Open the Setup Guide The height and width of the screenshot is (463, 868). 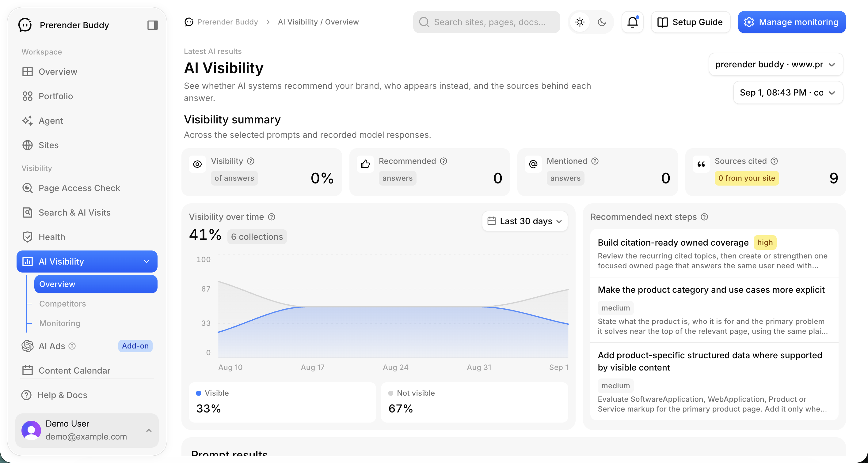(x=691, y=22)
